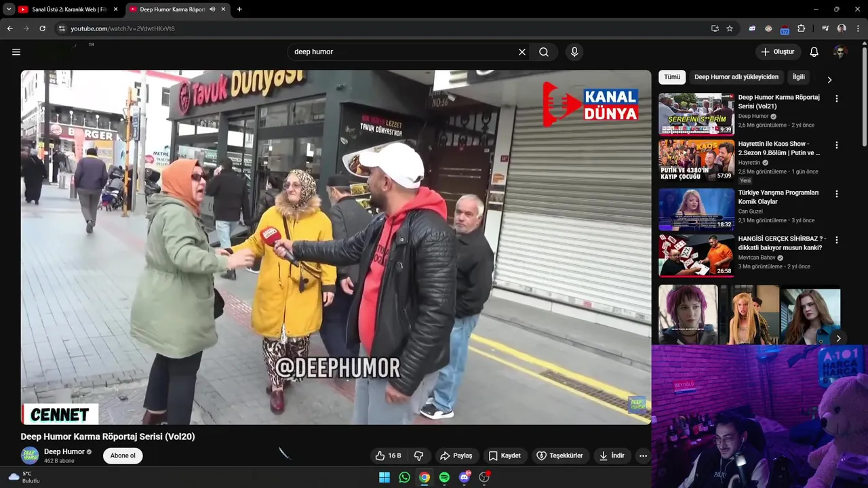
Task: Click the Vol20 video title text
Action: (108, 436)
